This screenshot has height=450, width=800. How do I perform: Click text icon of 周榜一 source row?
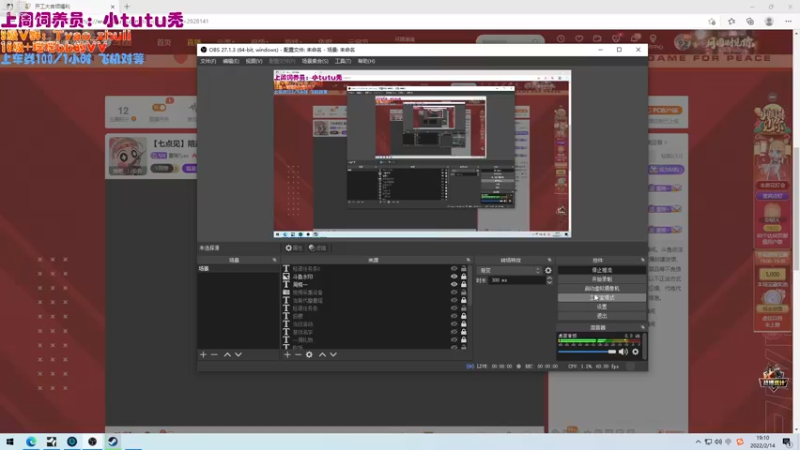point(286,284)
